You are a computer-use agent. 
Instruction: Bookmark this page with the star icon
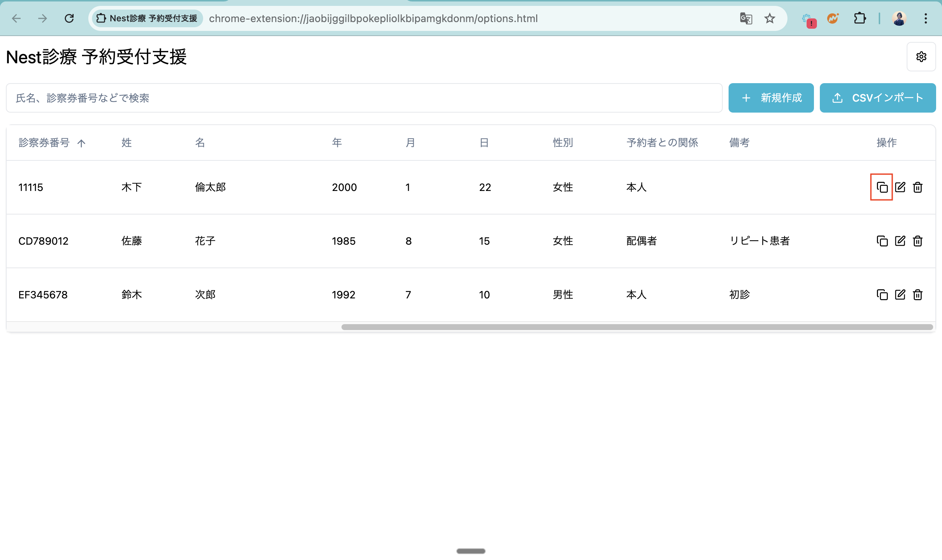pyautogui.click(x=769, y=18)
